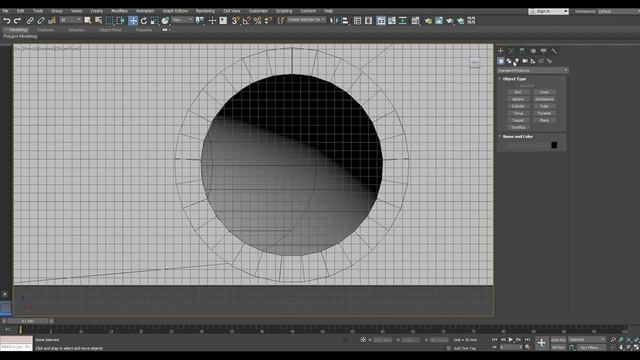640x360 pixels.
Task: Select the Shapes category icon
Action: point(509,61)
